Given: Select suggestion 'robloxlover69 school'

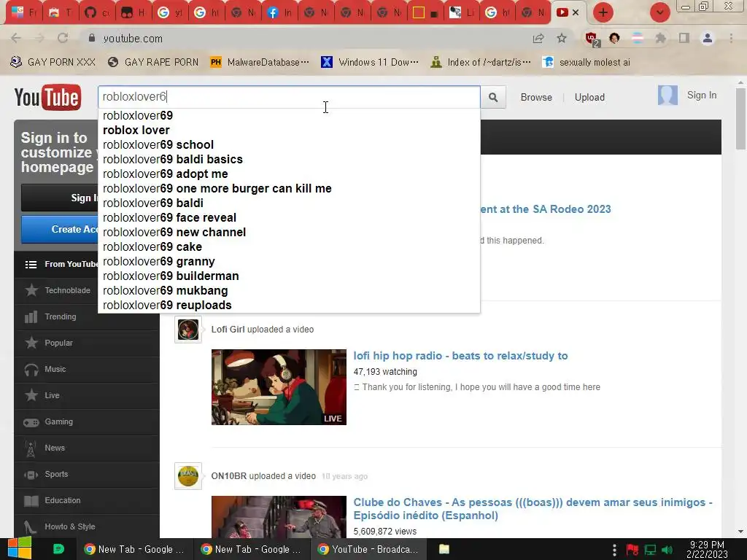Looking at the screenshot, I should tap(289, 145).
